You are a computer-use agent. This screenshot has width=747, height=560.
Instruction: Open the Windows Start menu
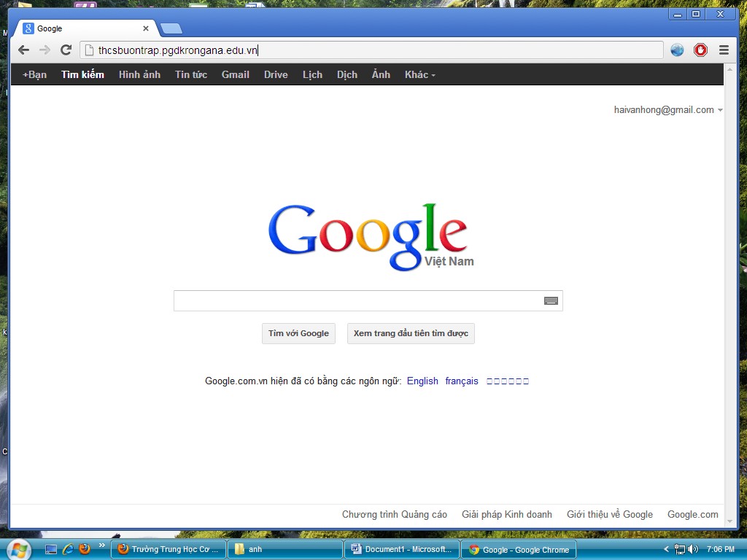tap(18, 549)
